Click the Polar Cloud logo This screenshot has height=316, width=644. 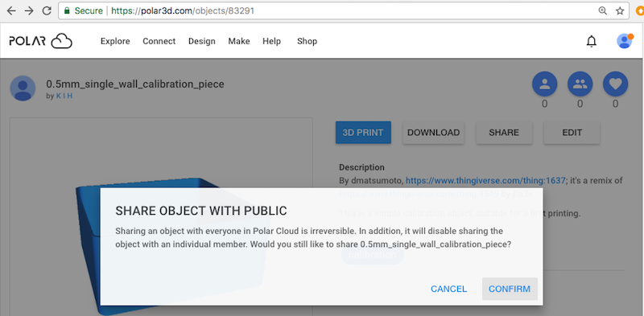tap(41, 41)
